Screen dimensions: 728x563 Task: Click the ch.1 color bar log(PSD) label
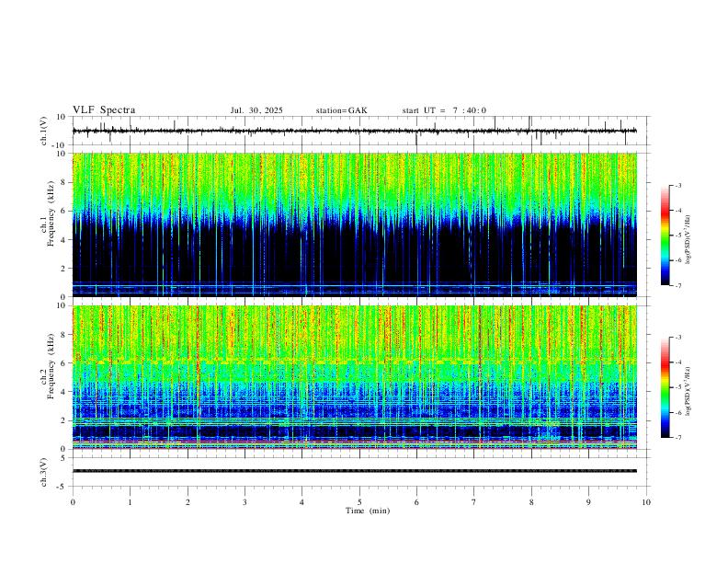(x=688, y=240)
